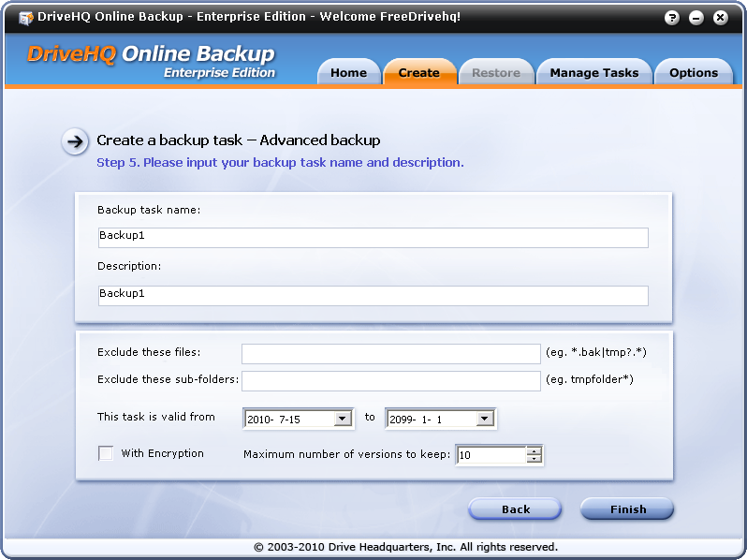The image size is (747, 560).
Task: Focus the Description text field
Action: [x=373, y=296]
